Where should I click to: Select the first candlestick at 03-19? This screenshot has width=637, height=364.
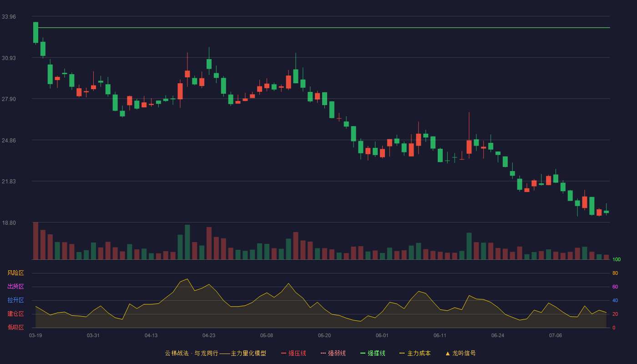(x=35, y=33)
